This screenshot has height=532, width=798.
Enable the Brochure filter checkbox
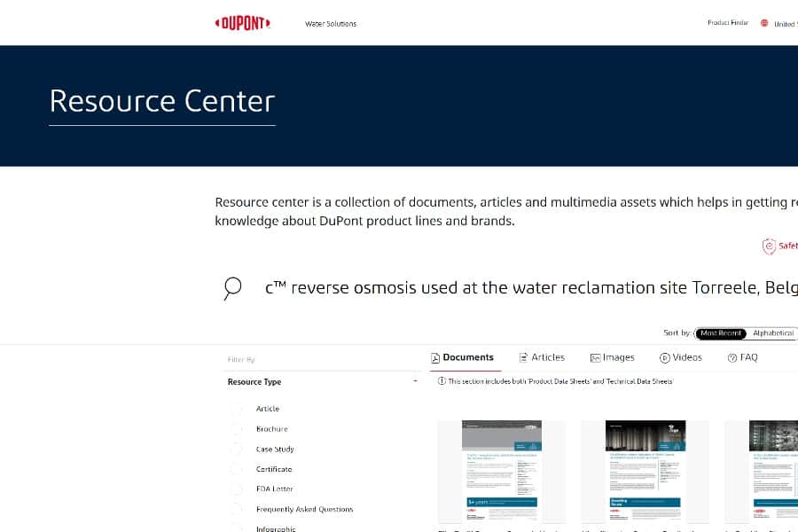(x=237, y=429)
